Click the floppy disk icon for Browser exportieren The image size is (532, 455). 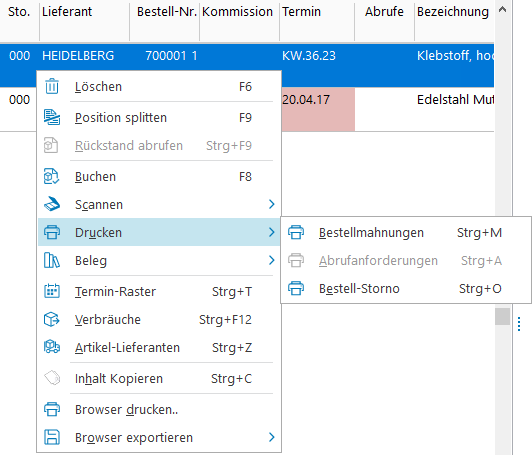click(52, 437)
